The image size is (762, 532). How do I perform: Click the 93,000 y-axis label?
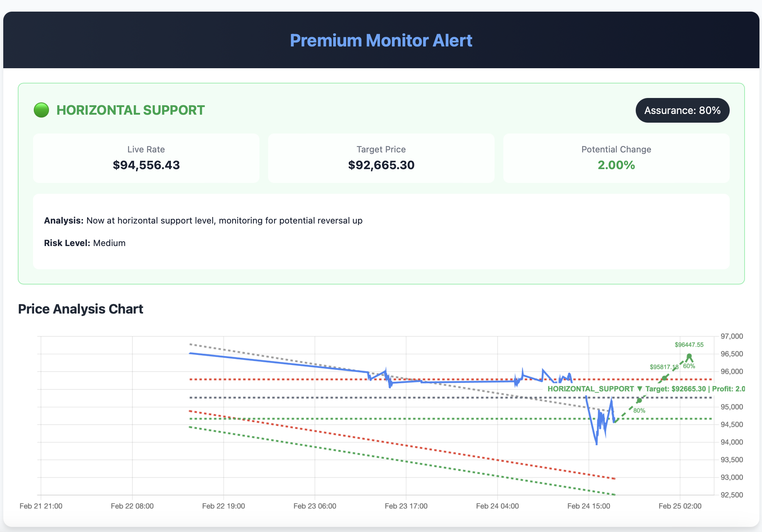coord(732,477)
